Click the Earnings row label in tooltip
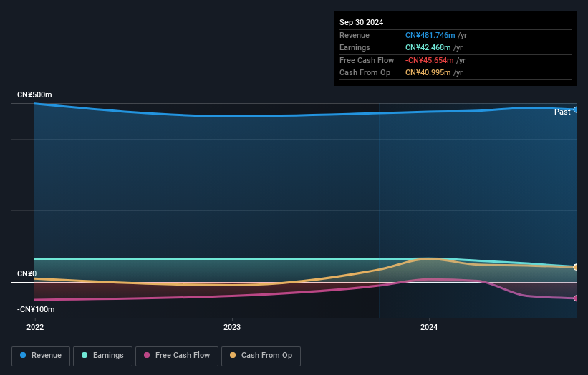 pos(355,47)
